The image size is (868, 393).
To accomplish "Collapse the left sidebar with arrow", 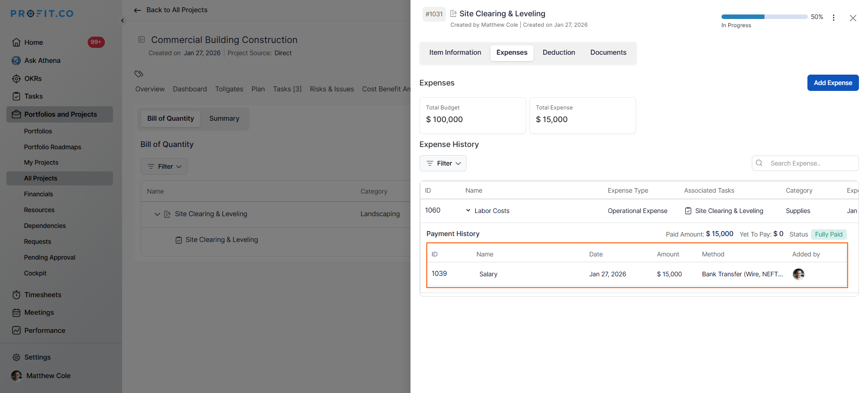I will 123,21.
